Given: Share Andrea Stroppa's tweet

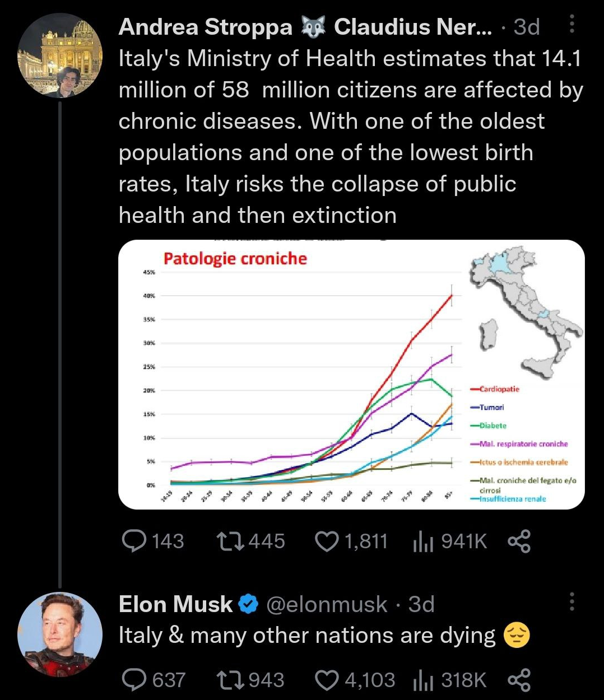Looking at the screenshot, I should click(x=519, y=542).
